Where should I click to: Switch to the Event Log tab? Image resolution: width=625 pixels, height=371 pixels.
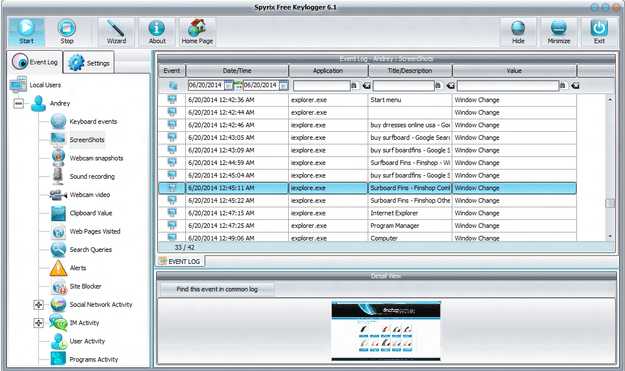pos(35,62)
